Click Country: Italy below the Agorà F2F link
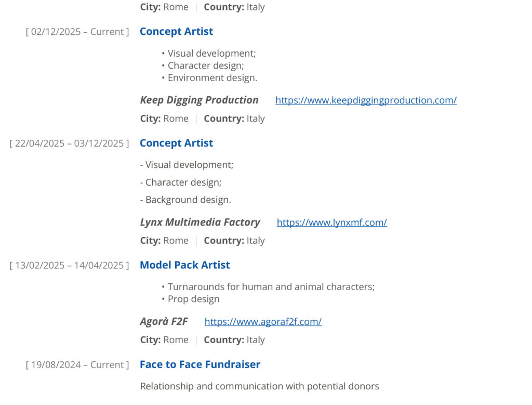The height and width of the screenshot is (405, 532). click(x=234, y=340)
